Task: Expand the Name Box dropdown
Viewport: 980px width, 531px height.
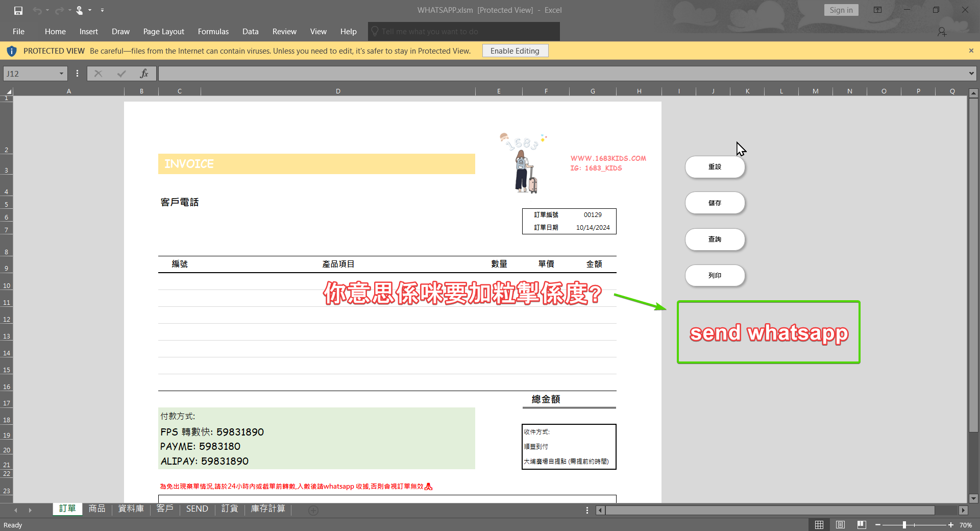Action: click(x=61, y=74)
